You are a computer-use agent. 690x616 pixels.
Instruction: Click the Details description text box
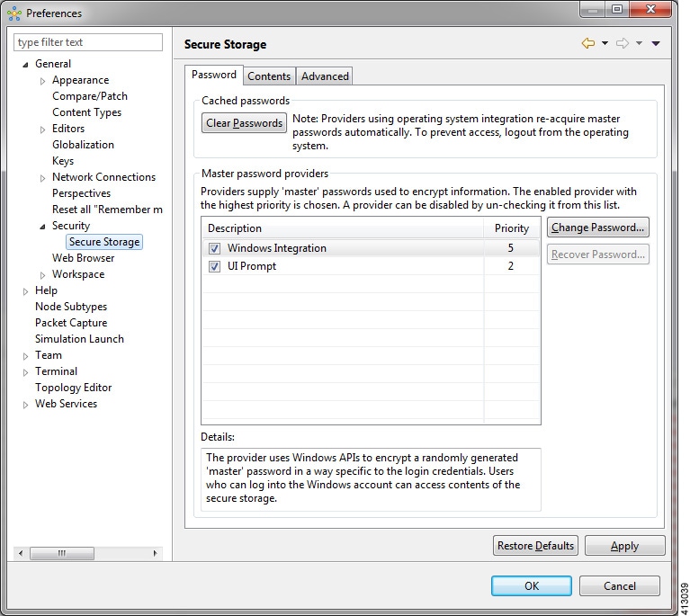tap(371, 479)
